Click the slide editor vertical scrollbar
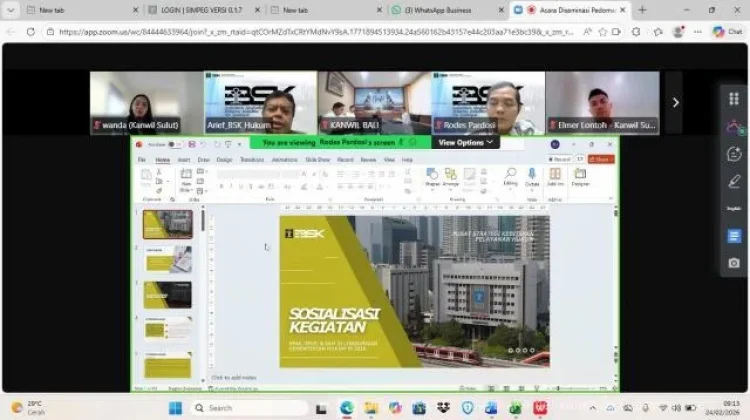 (616, 213)
